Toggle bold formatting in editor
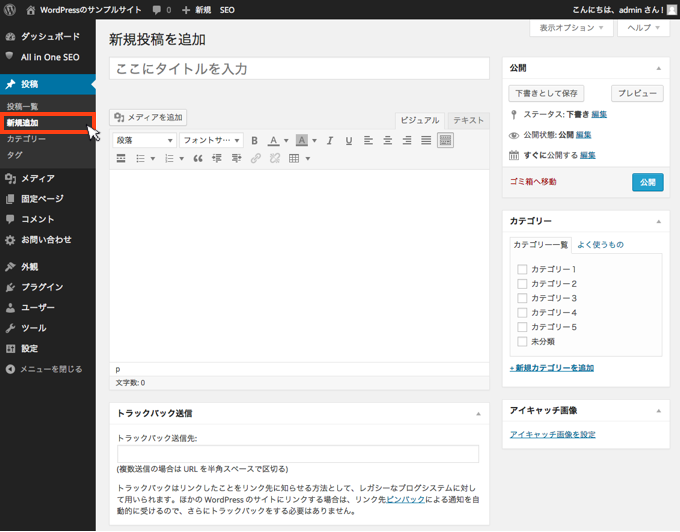This screenshot has height=532, width=680. click(255, 140)
